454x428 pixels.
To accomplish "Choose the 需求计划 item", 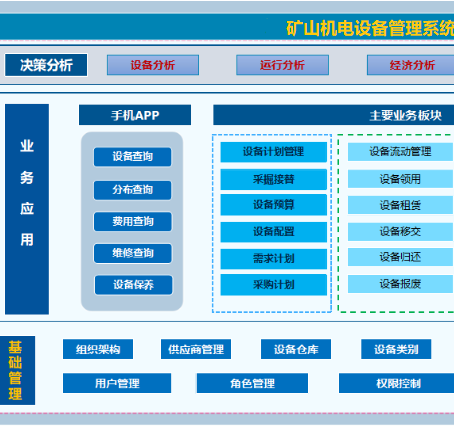I will [274, 259].
